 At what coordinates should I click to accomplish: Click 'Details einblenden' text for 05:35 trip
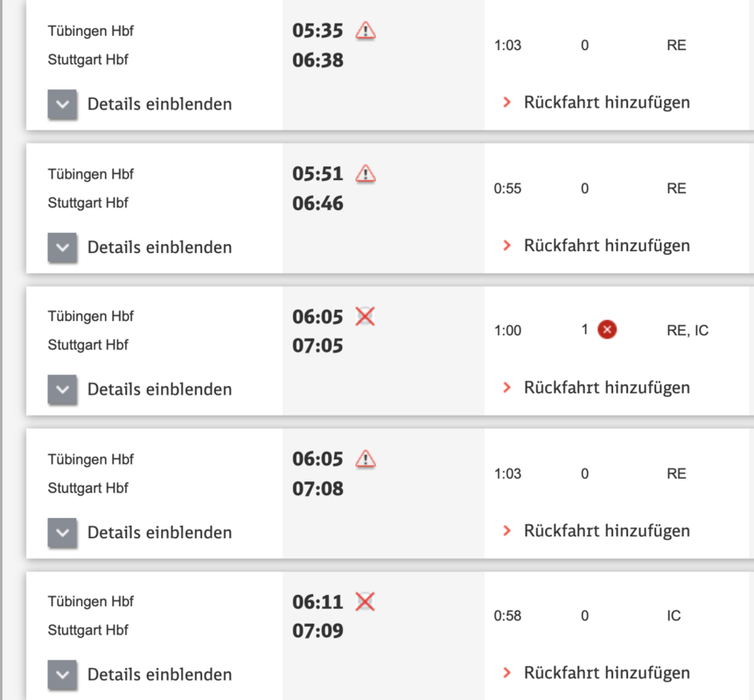[159, 104]
